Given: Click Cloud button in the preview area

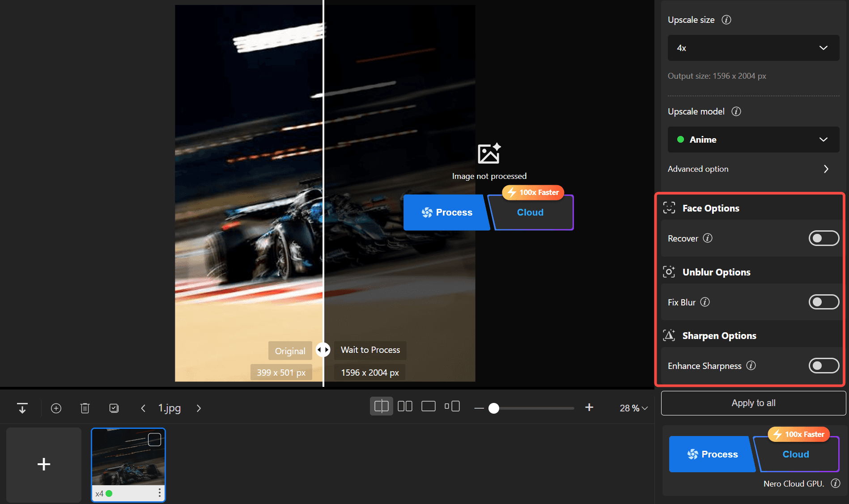Looking at the screenshot, I should point(531,212).
